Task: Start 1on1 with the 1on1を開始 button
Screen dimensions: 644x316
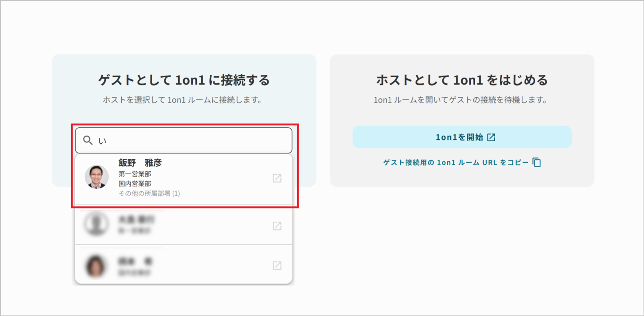Action: point(462,137)
